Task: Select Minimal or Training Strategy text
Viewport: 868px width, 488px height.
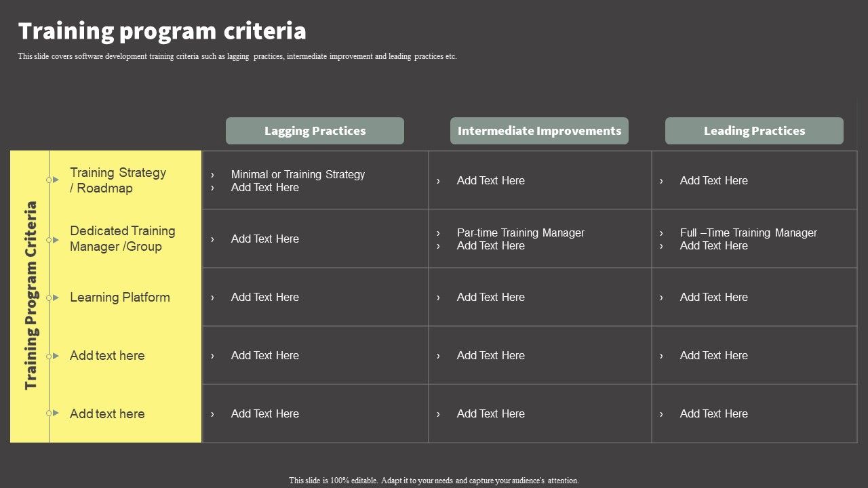Action: click(x=298, y=174)
